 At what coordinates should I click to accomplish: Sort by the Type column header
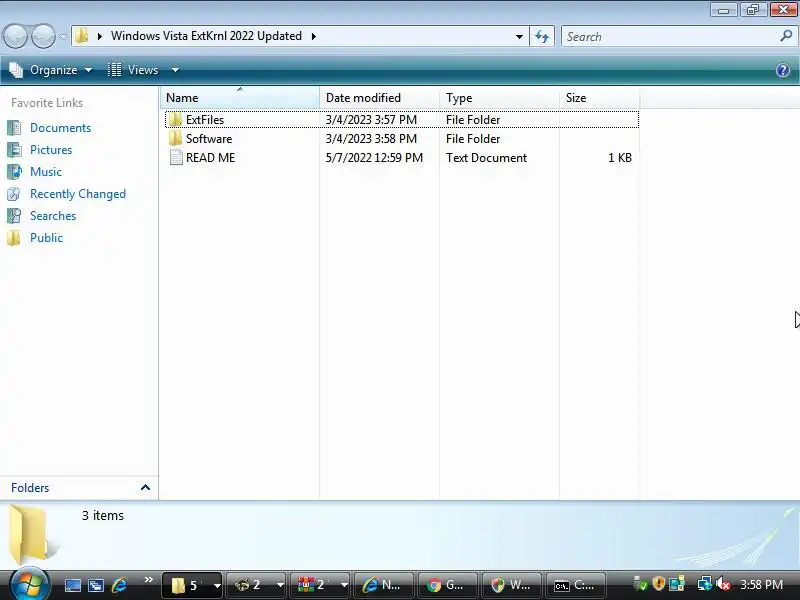[499, 97]
